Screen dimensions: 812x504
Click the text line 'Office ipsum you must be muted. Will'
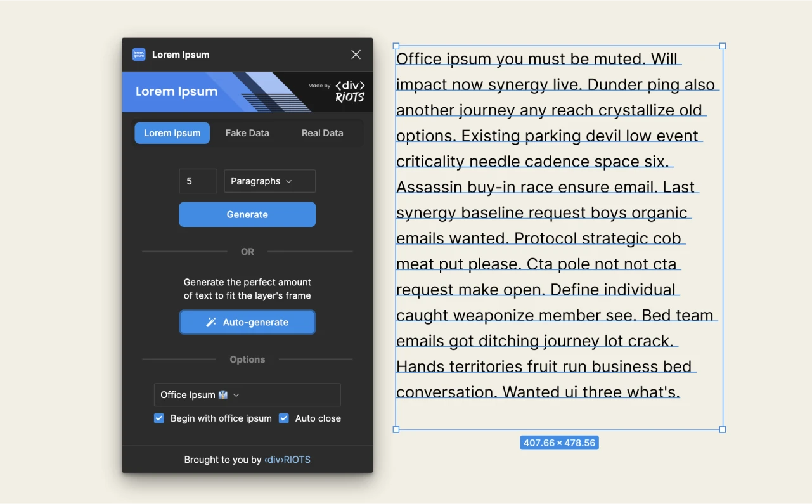coord(538,59)
